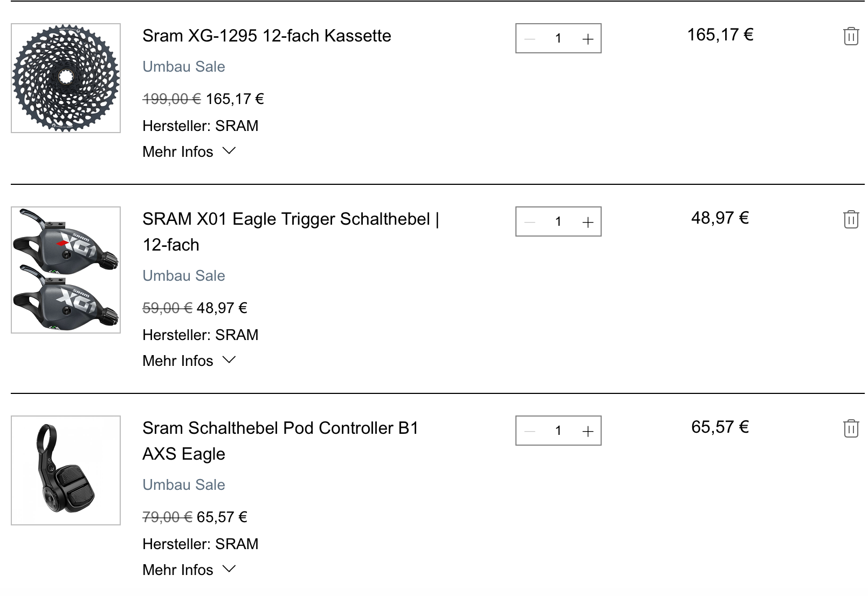Increase quantity of X01 Eagle Trigger Schalthebel

[x=588, y=222]
